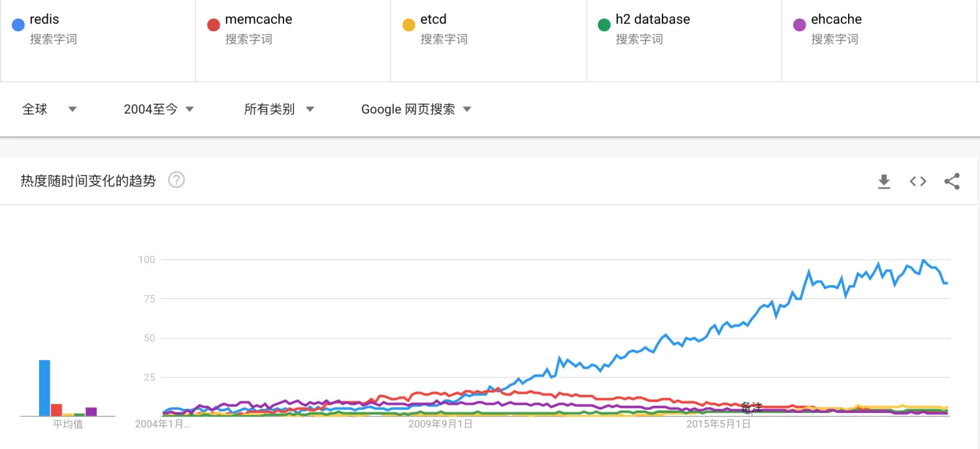The height and width of the screenshot is (449, 980).
Task: Open help tooltip beside chart title
Action: tap(176, 180)
